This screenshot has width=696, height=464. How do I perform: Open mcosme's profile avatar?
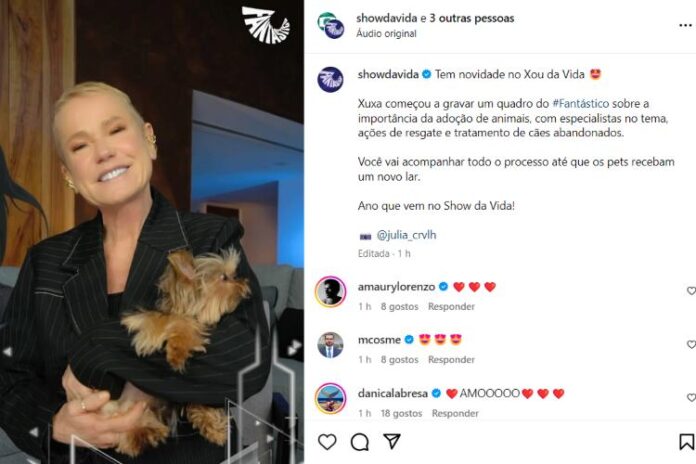330,345
